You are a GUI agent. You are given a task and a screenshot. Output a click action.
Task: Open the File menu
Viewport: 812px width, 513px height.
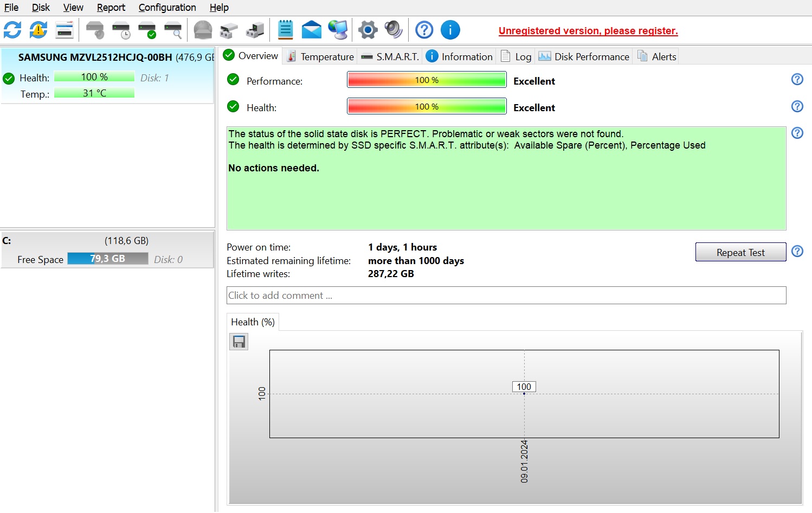coord(11,8)
